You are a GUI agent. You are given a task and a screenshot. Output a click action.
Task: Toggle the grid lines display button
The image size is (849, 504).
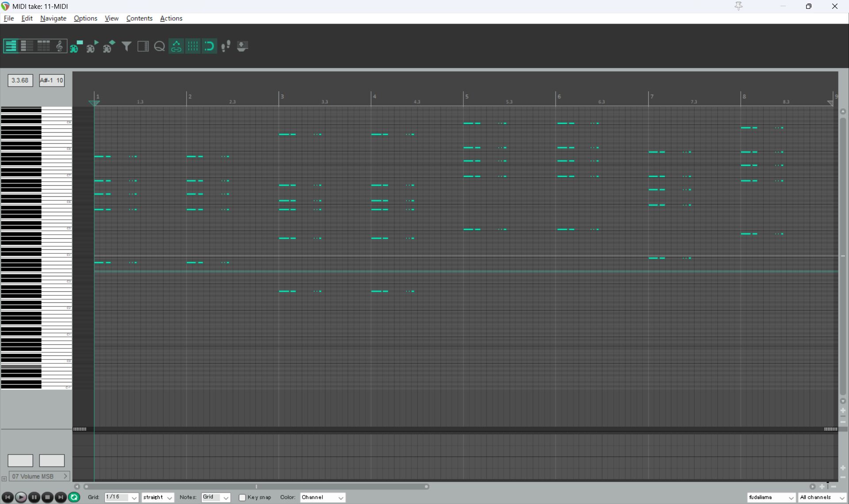click(x=193, y=46)
